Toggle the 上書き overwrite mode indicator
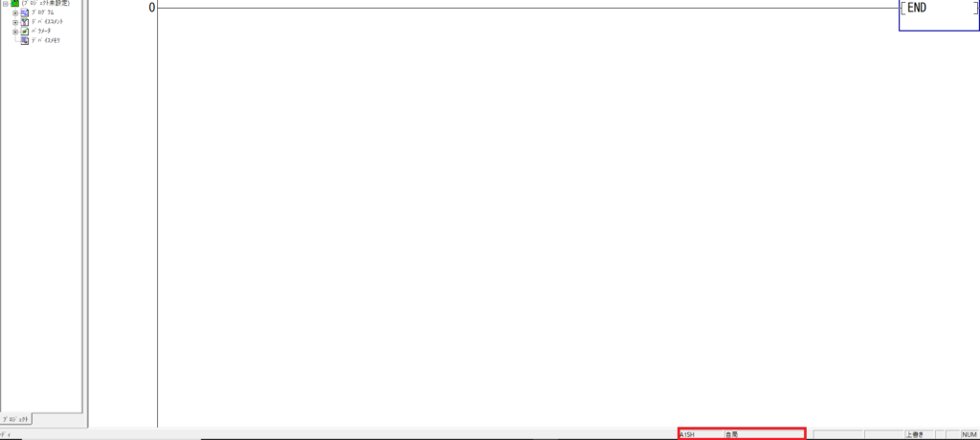The width and height of the screenshot is (980, 440). click(x=919, y=434)
